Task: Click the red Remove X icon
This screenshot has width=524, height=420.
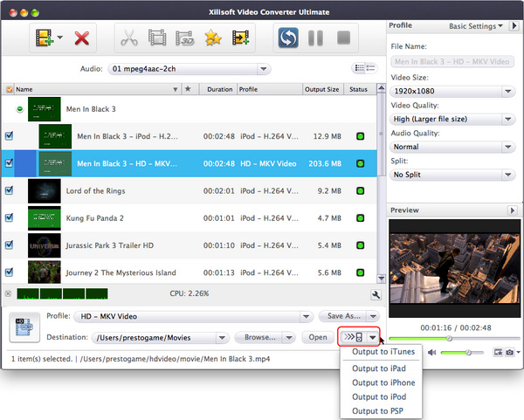Action: click(82, 38)
